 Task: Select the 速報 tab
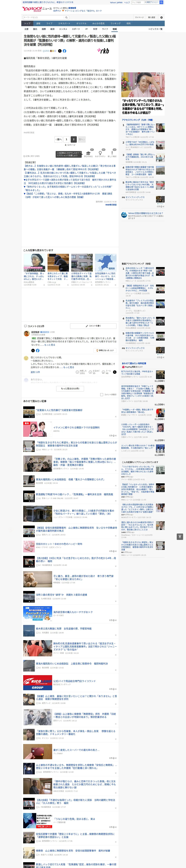point(38,24)
